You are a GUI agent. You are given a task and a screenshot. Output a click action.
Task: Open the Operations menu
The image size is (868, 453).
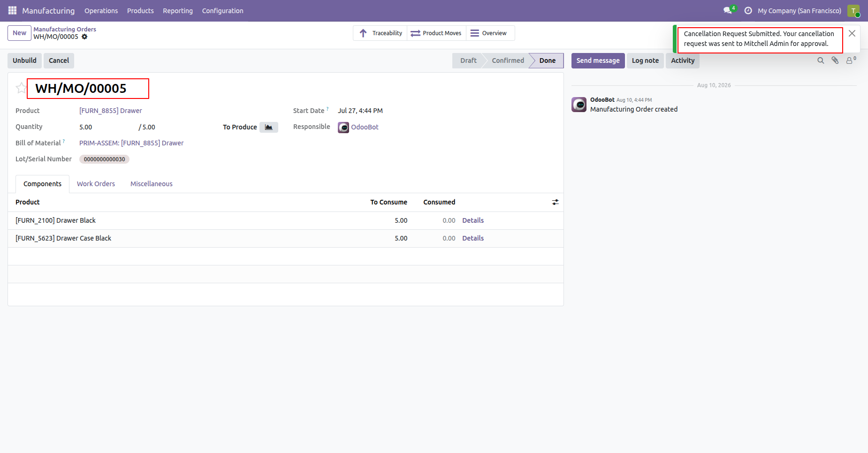tap(101, 10)
